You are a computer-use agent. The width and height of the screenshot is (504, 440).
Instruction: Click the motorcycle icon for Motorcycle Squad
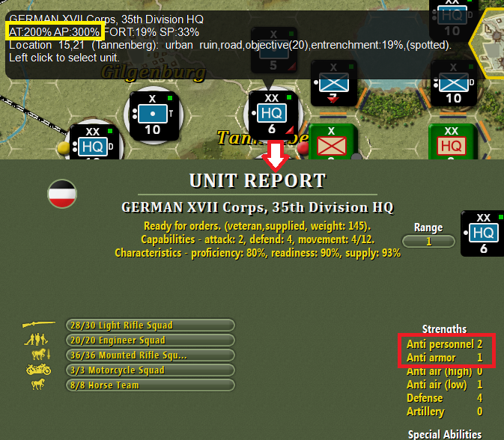(x=38, y=370)
